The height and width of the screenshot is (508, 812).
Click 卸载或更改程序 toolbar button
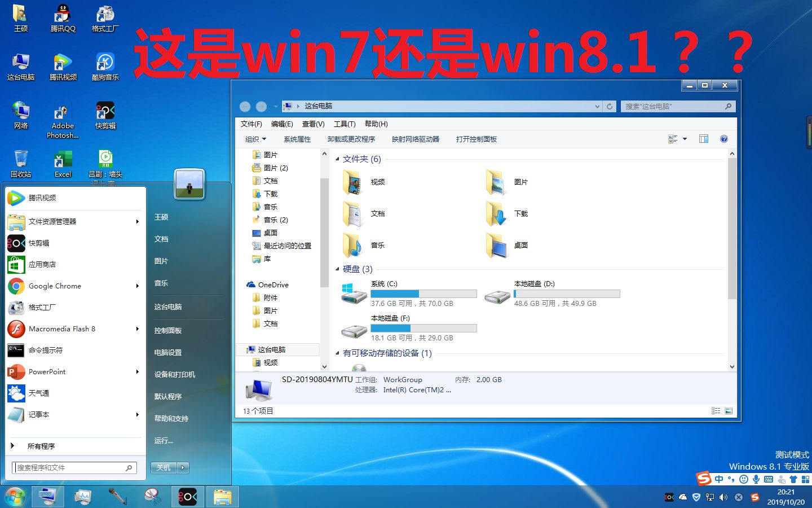(x=351, y=139)
